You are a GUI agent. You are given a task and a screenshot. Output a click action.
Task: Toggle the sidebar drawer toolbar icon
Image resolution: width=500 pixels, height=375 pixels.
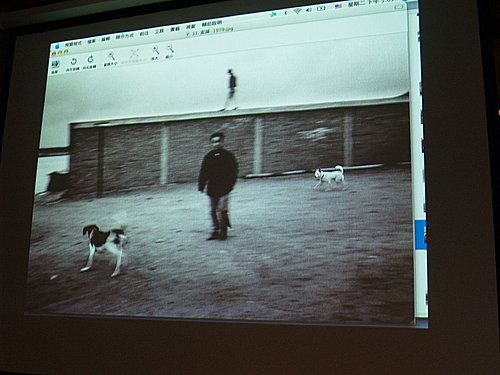click(x=55, y=65)
